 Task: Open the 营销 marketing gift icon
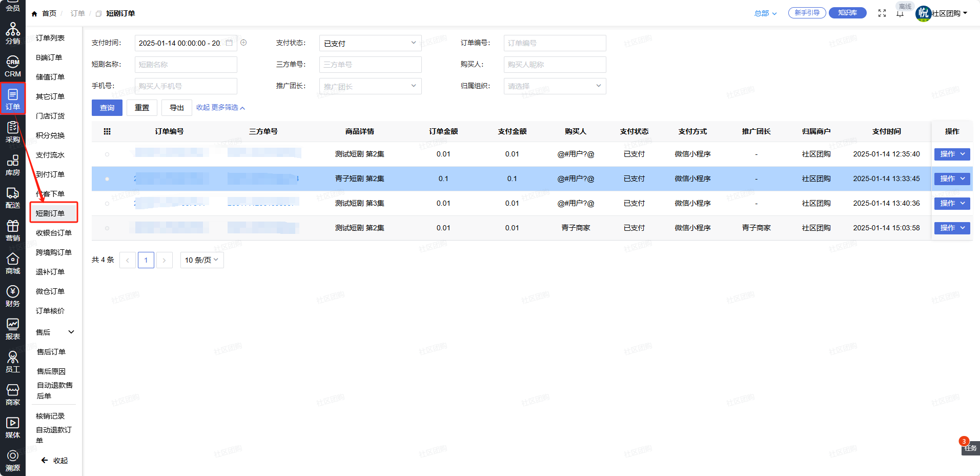click(x=13, y=230)
